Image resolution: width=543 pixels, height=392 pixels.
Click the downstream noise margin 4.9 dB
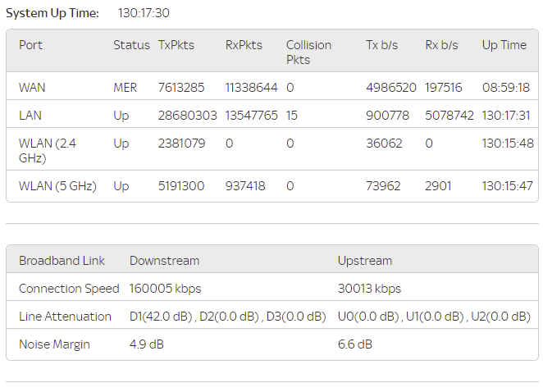147,344
